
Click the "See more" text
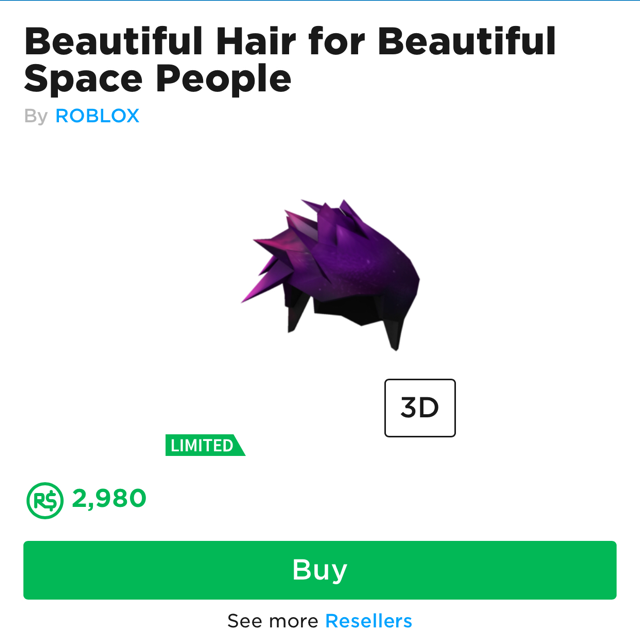273,621
